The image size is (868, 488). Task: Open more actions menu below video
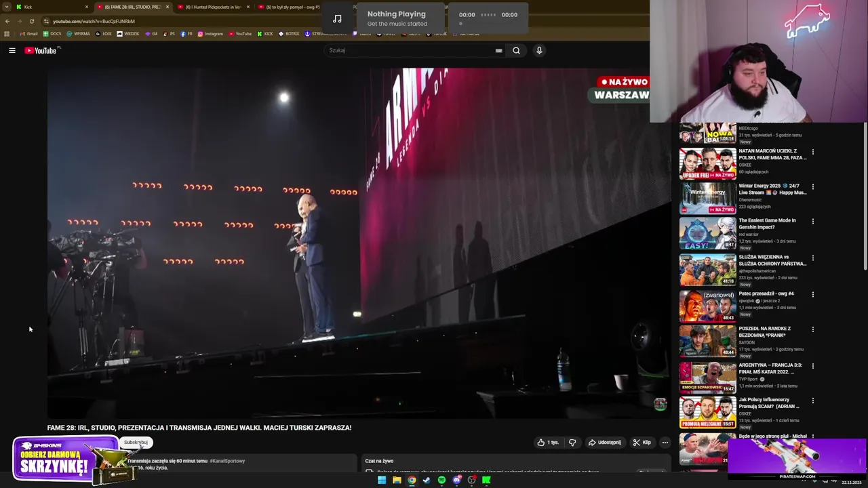[665, 443]
